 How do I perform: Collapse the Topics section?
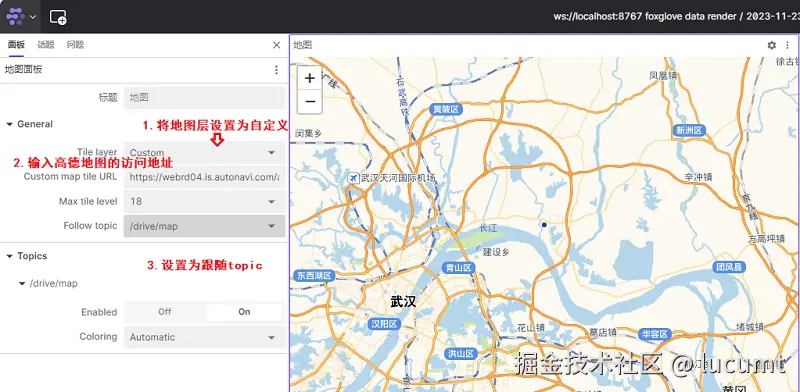coord(10,256)
